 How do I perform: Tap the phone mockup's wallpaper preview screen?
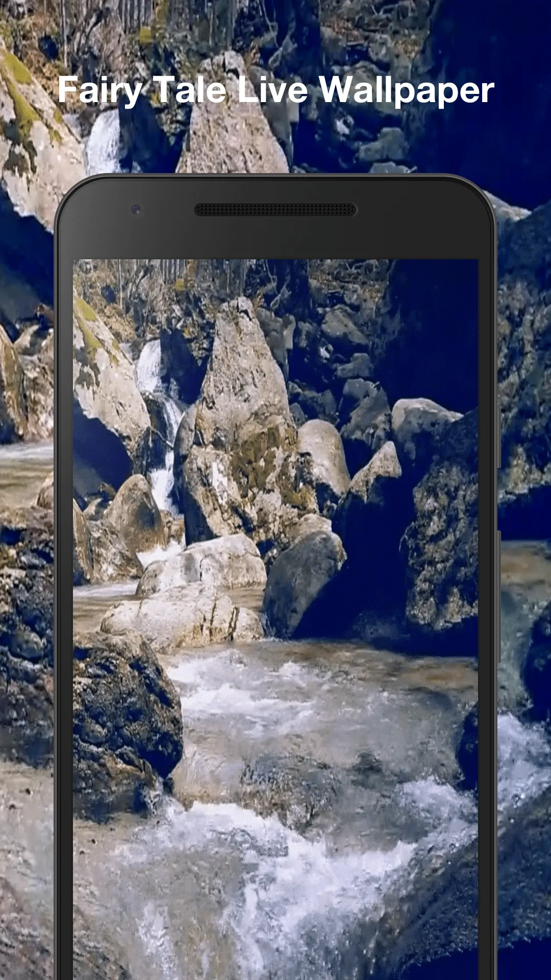pyautogui.click(x=275, y=620)
